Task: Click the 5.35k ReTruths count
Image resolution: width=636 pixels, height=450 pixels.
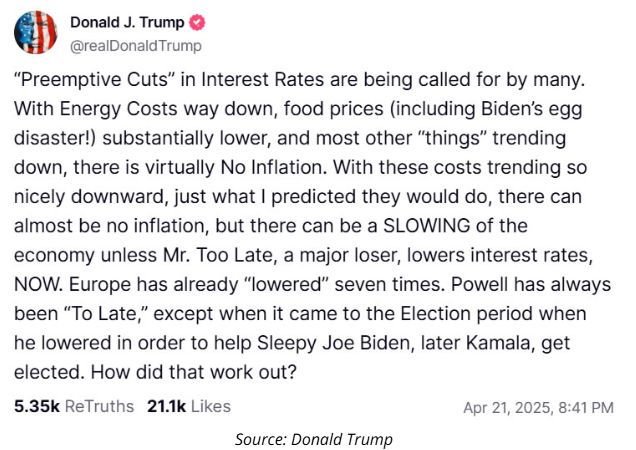Action: (37, 406)
